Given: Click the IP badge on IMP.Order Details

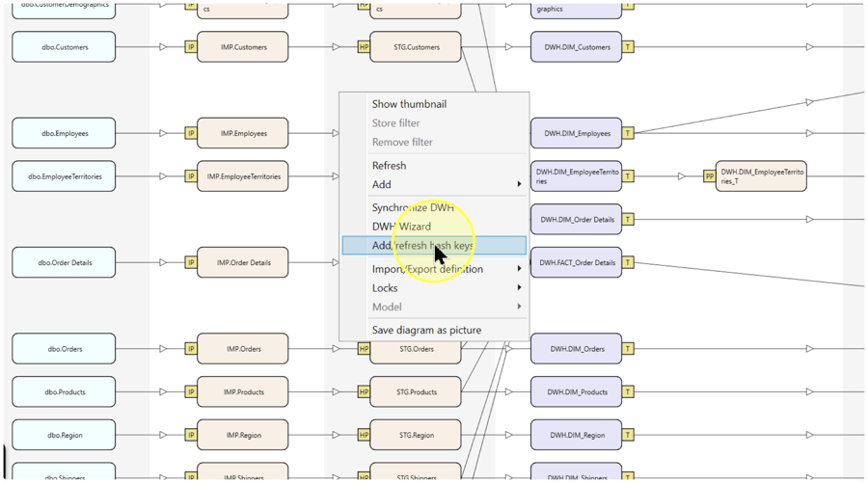Looking at the screenshot, I should click(191, 262).
